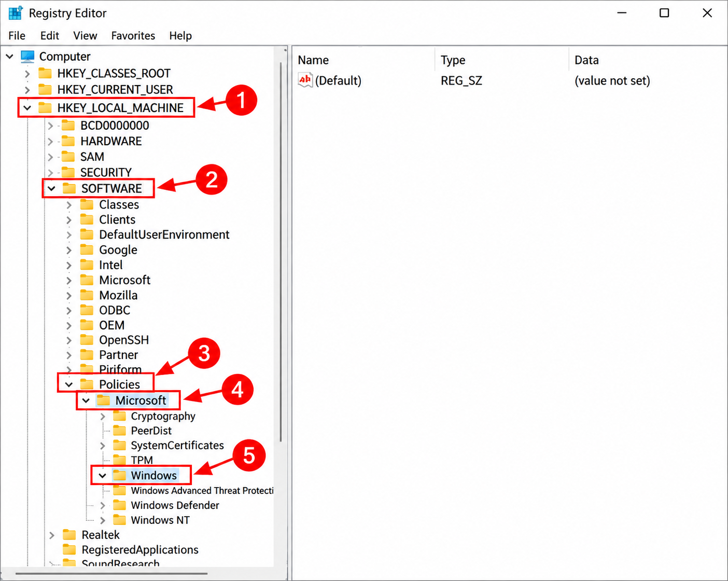This screenshot has height=581, width=728.
Task: Click the Mozilla key folder icon
Action: [87, 295]
